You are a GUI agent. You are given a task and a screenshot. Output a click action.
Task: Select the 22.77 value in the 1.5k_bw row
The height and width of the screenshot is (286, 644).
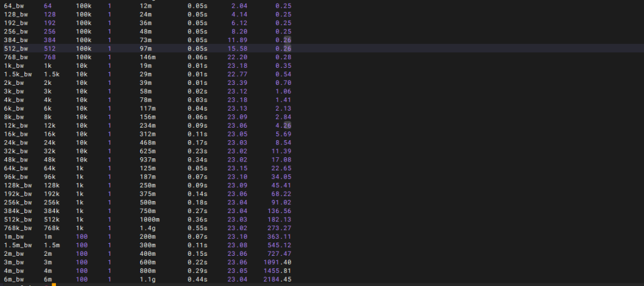[237, 74]
